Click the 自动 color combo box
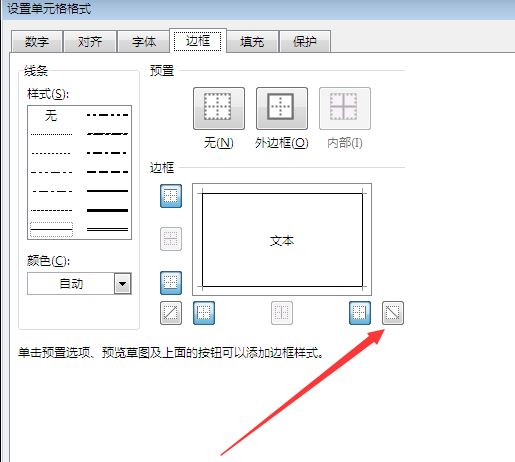This screenshot has height=462, width=515. pos(79,284)
